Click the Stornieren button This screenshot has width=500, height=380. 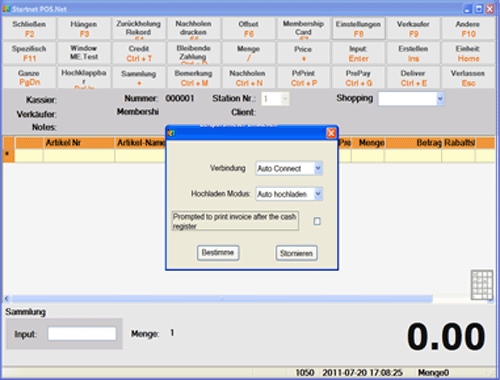point(296,253)
